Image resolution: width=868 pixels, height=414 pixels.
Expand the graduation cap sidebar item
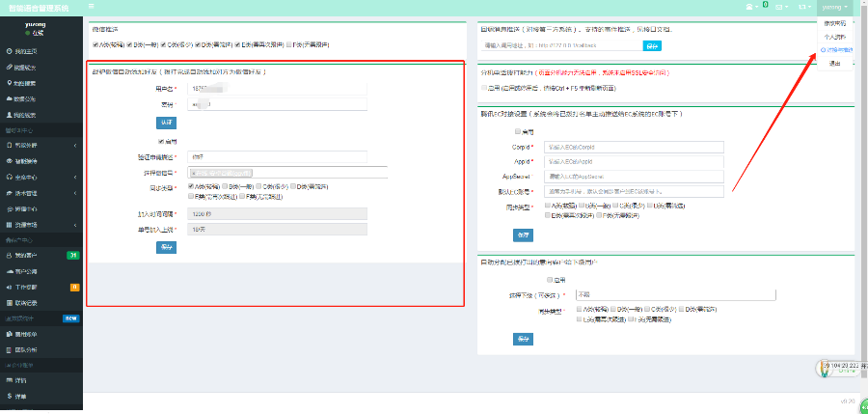(x=41, y=193)
